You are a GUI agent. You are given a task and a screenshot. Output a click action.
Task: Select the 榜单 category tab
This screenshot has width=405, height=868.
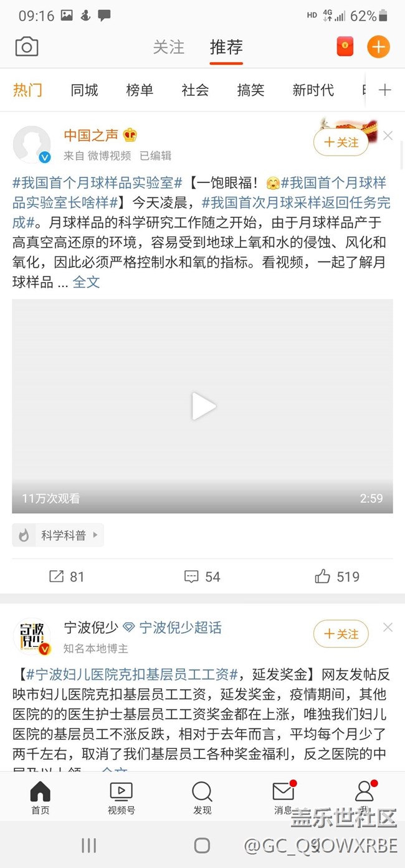(x=140, y=90)
